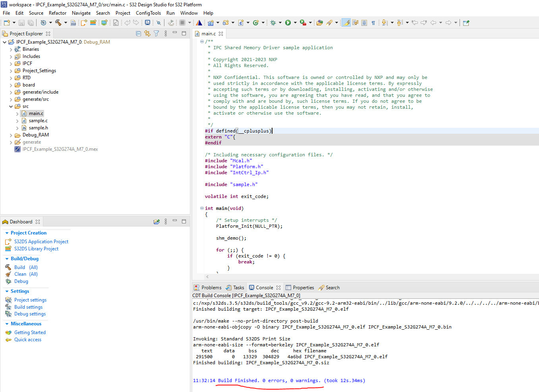Pin the current editor using the pin icon

click(466, 23)
